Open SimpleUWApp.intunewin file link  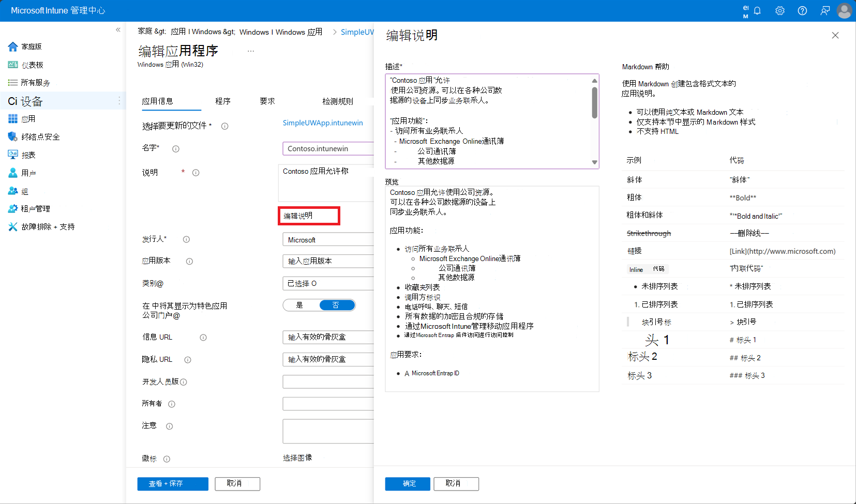click(323, 123)
